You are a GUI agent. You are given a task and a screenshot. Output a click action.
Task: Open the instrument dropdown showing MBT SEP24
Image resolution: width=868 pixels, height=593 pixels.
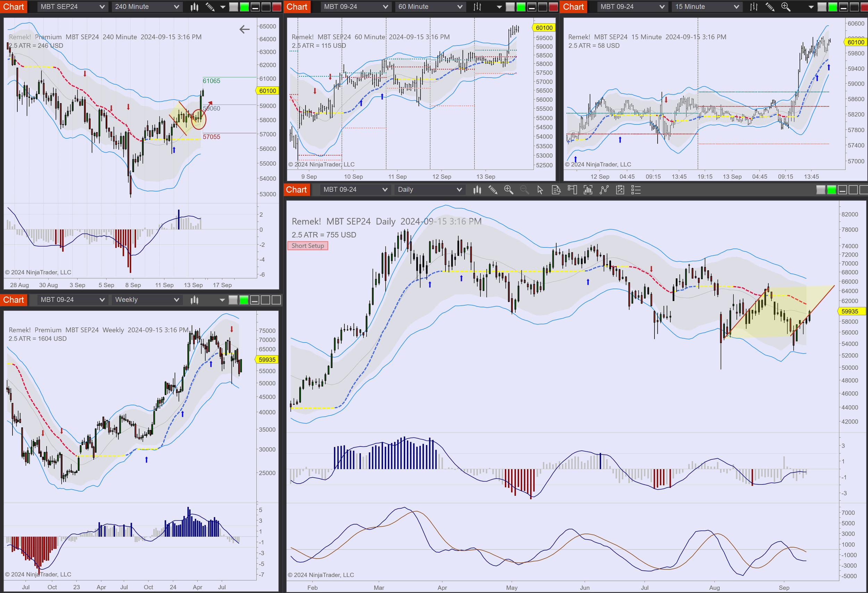pos(73,6)
